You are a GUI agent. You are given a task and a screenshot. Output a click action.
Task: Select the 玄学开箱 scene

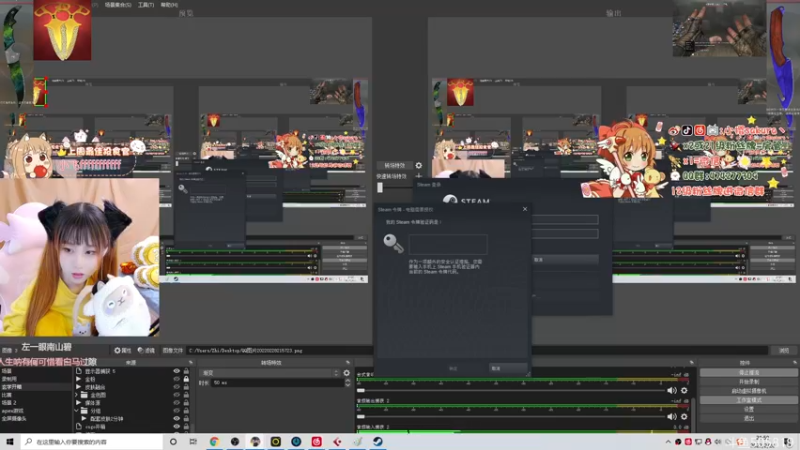tap(36, 387)
